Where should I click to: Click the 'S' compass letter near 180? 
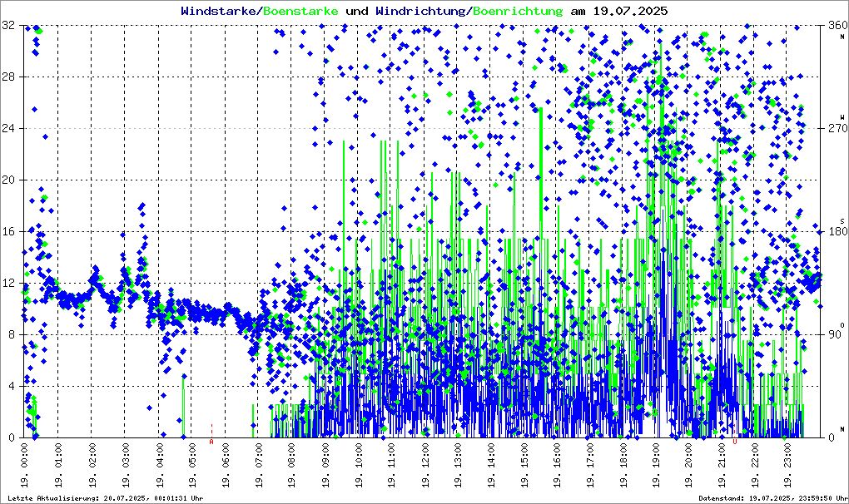pyautogui.click(x=842, y=220)
